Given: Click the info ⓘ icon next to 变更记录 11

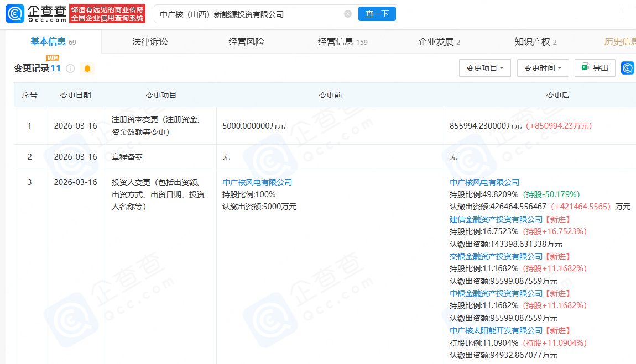Looking at the screenshot, I should (x=70, y=68).
